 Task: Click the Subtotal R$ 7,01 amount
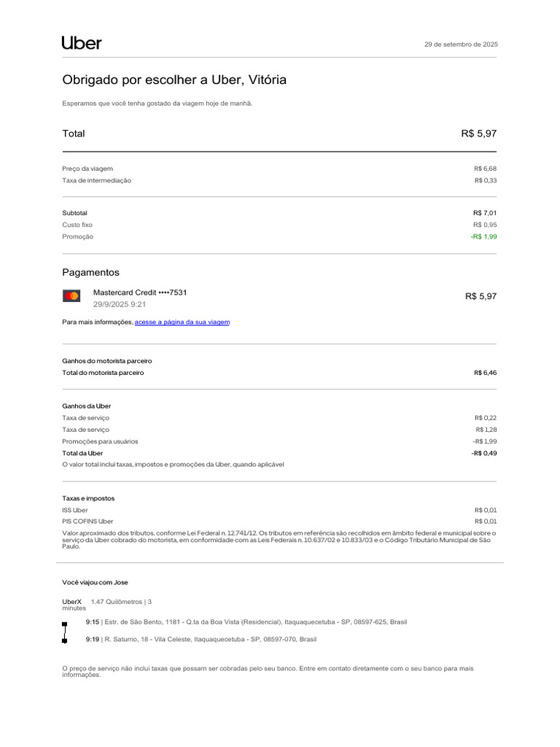pyautogui.click(x=485, y=213)
